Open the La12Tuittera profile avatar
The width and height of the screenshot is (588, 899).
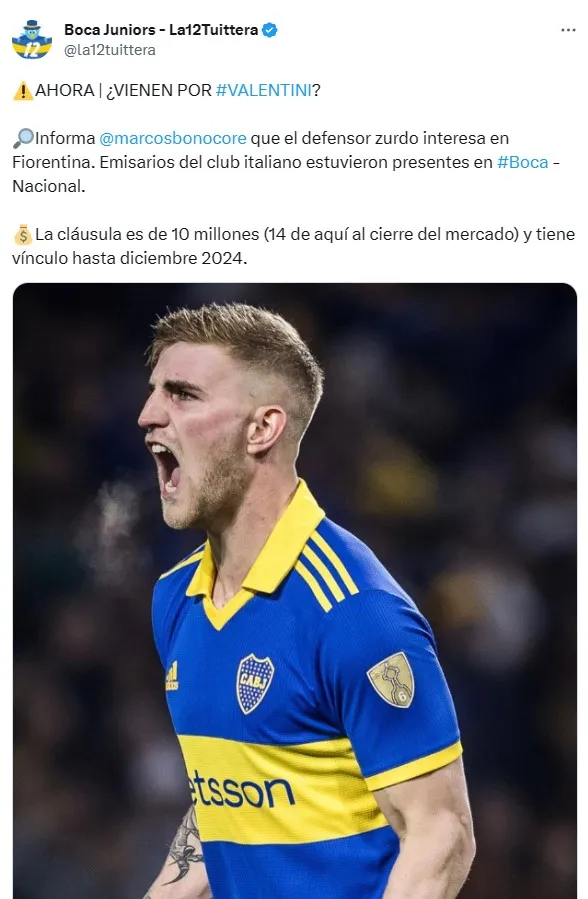pyautogui.click(x=32, y=40)
